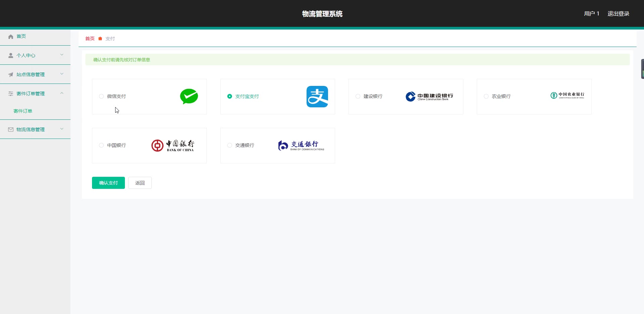644x314 pixels.
Task: Click the 确认支付前请先核对订单信息 notice
Action: click(x=358, y=60)
